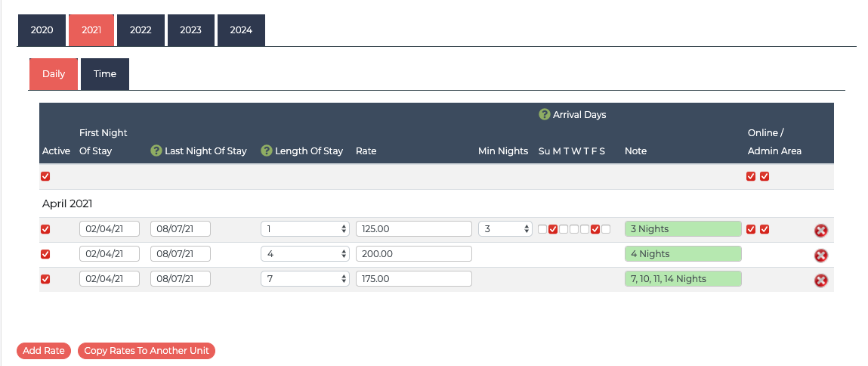Click the Note column header
The image size is (868, 366).
coord(635,150)
